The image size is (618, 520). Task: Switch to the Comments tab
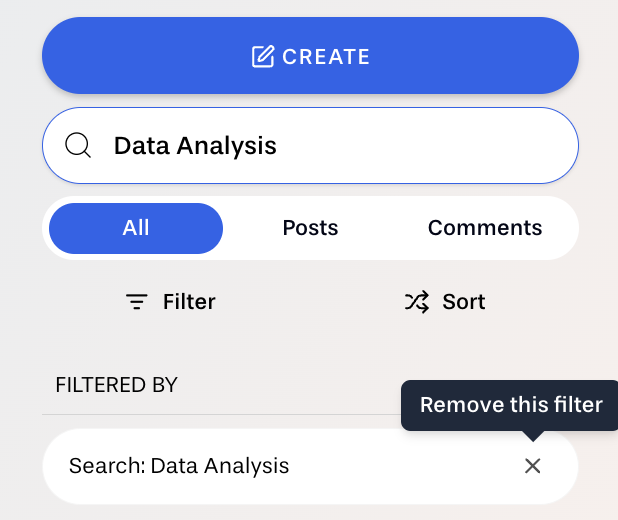pyautogui.click(x=485, y=228)
